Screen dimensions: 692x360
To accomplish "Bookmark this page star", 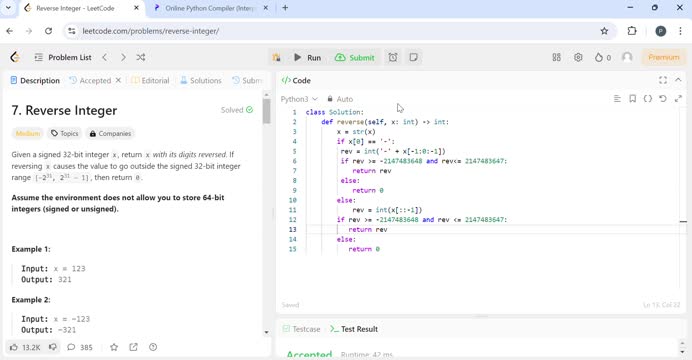I will 604,31.
